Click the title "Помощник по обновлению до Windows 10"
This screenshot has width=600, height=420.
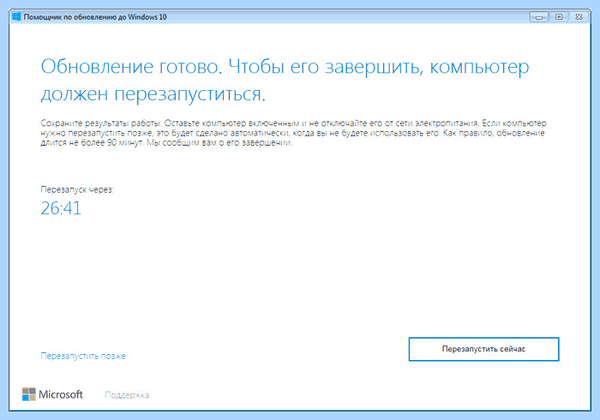[x=95, y=17]
